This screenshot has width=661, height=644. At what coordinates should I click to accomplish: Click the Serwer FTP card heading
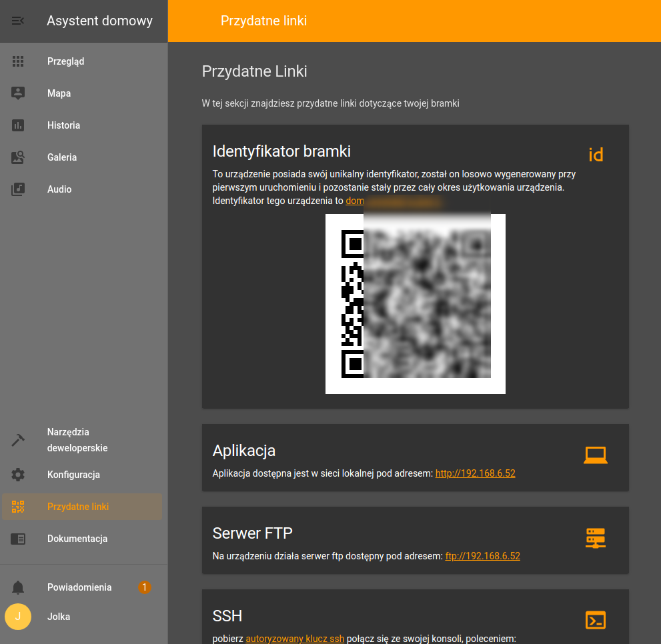pyautogui.click(x=253, y=533)
